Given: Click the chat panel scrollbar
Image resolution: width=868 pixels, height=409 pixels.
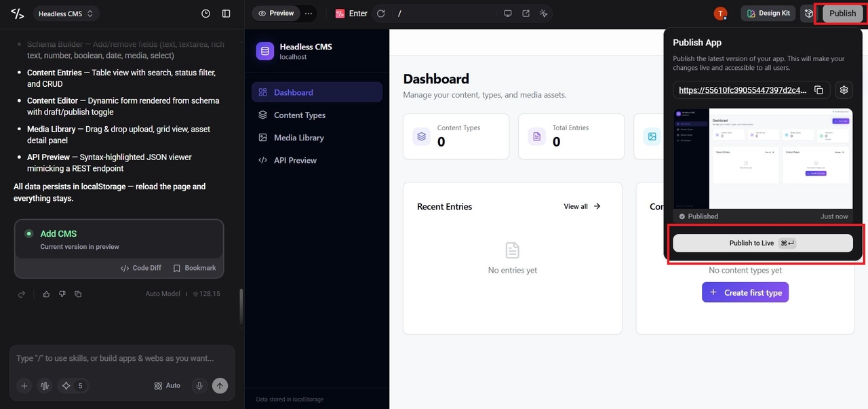Looking at the screenshot, I should (x=241, y=306).
